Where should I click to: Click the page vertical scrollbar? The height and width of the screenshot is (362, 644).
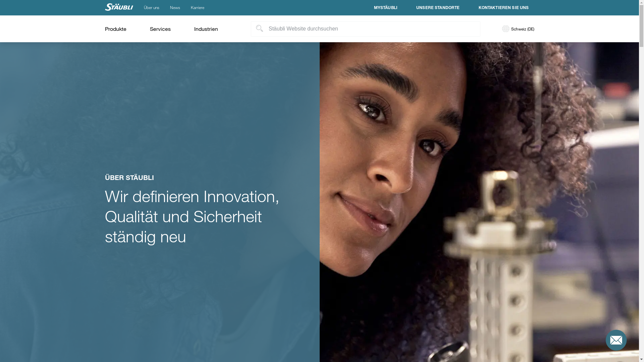[x=641, y=181]
